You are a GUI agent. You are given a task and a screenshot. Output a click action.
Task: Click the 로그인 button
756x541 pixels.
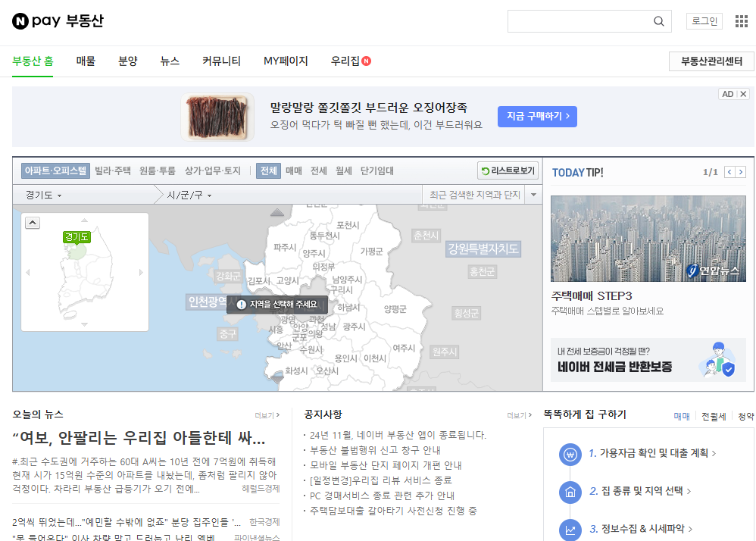[704, 21]
